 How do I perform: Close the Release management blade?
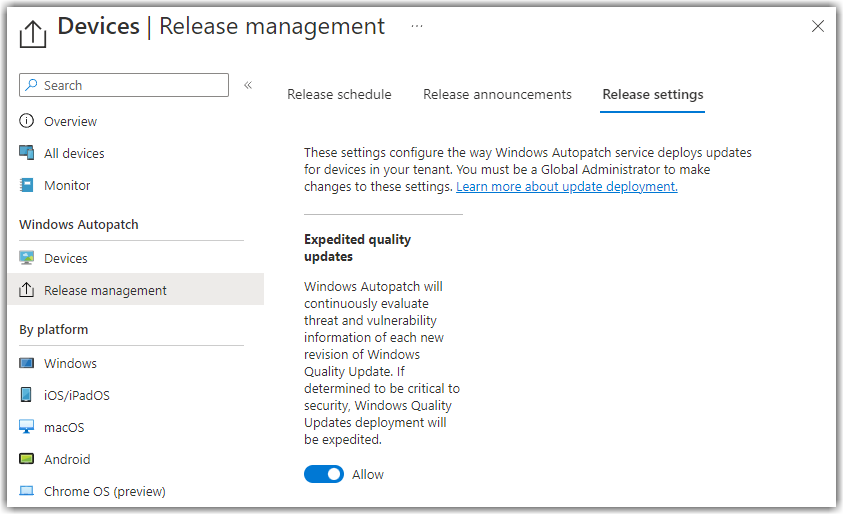(x=818, y=26)
